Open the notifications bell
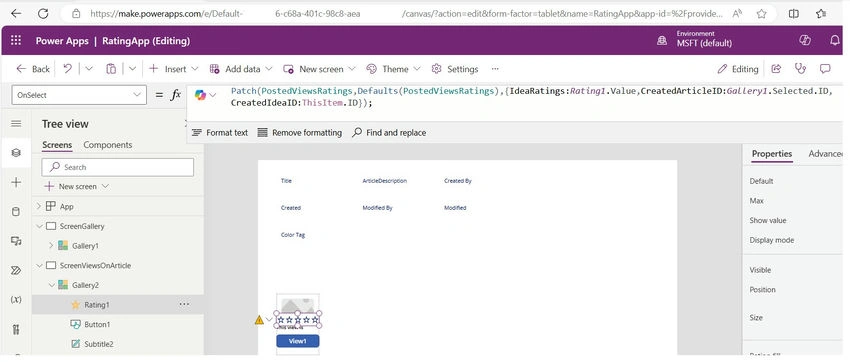 click(x=835, y=41)
